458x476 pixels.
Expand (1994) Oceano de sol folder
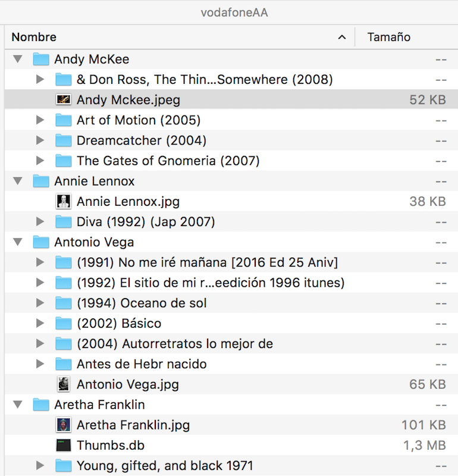(x=40, y=303)
